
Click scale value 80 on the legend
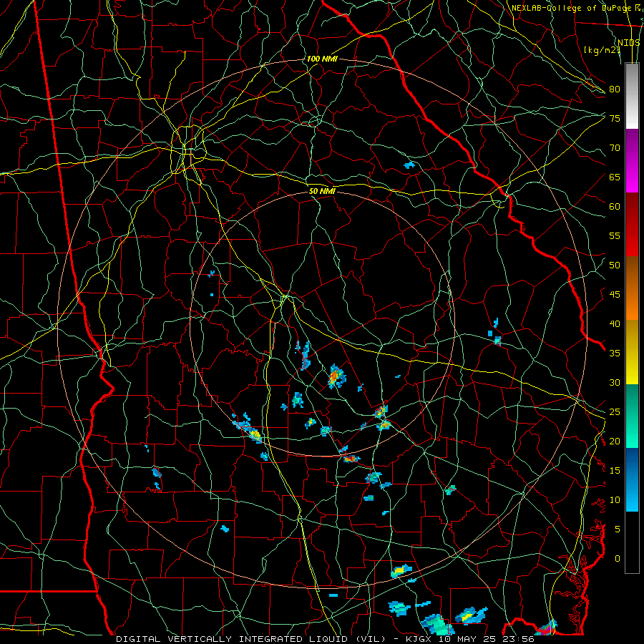click(615, 89)
